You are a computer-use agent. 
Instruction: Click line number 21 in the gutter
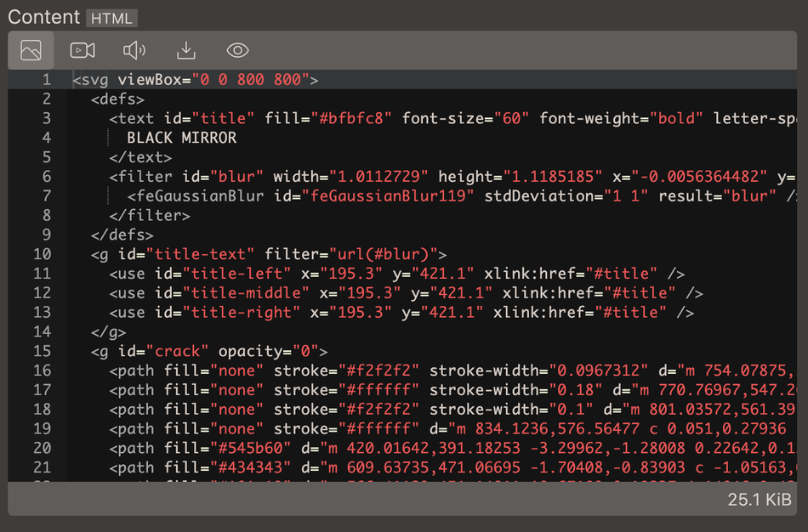coord(43,467)
